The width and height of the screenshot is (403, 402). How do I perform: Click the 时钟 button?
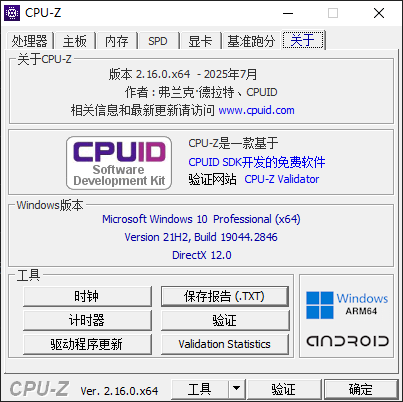point(87,296)
